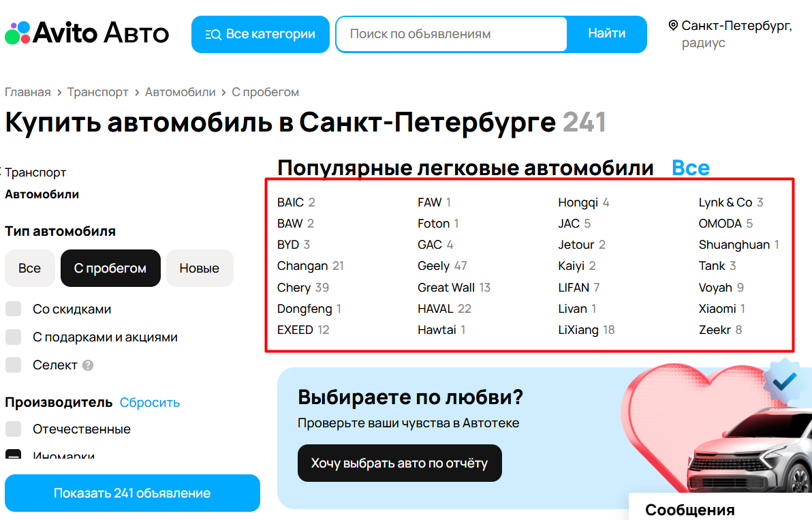Select the С пробегом car type tab
Viewport: 812px width, 520px height.
(110, 269)
